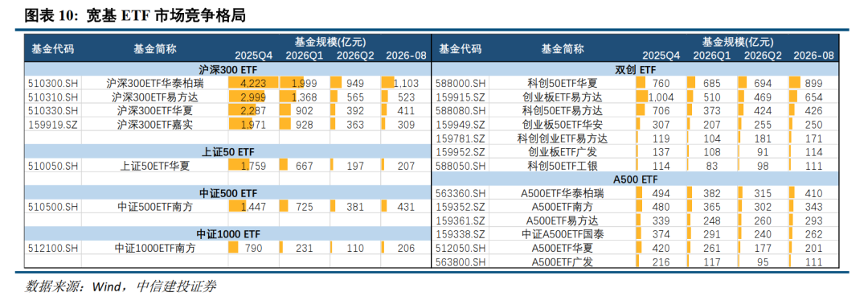Click fund code 588050.SH
Viewport: 868px width, 305px height.
click(x=461, y=165)
